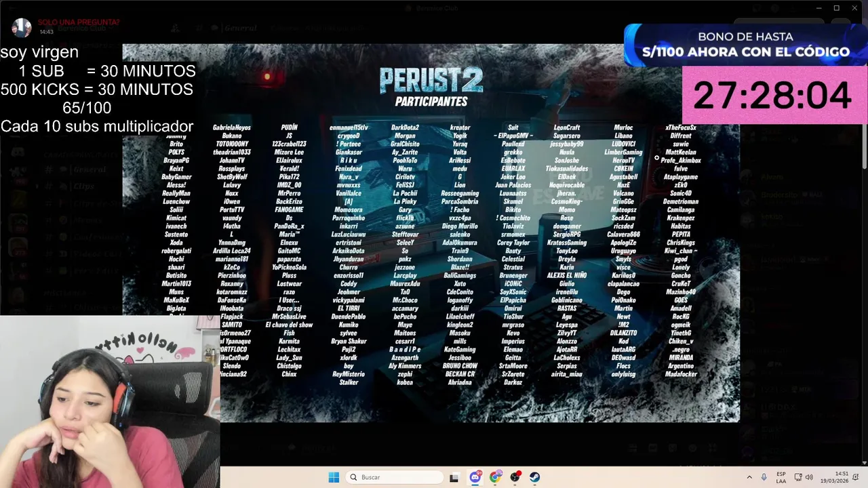
Task: Open Google Chrome from the taskbar
Action: click(x=496, y=477)
